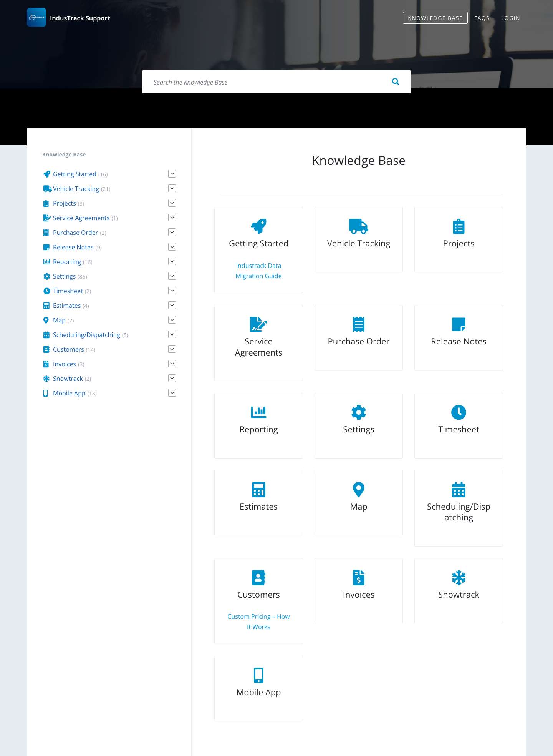Image resolution: width=553 pixels, height=756 pixels.
Task: Open the Invoices card dollar document icon
Action: pos(359,577)
